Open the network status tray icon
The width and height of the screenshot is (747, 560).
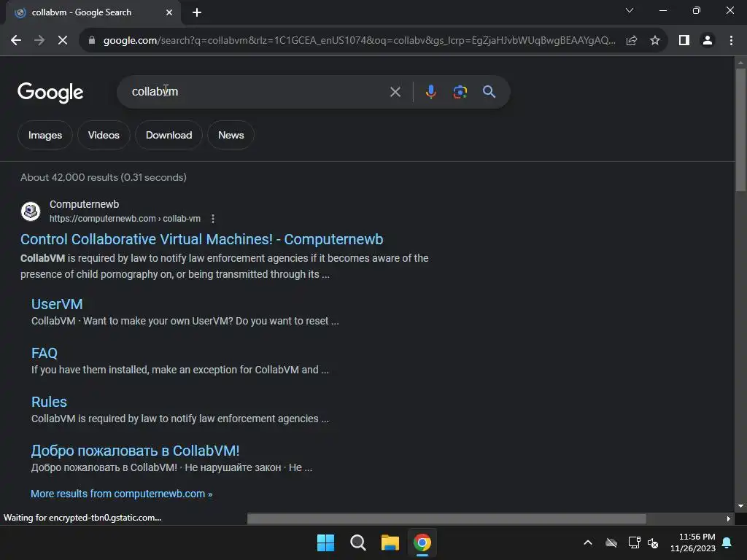[634, 542]
